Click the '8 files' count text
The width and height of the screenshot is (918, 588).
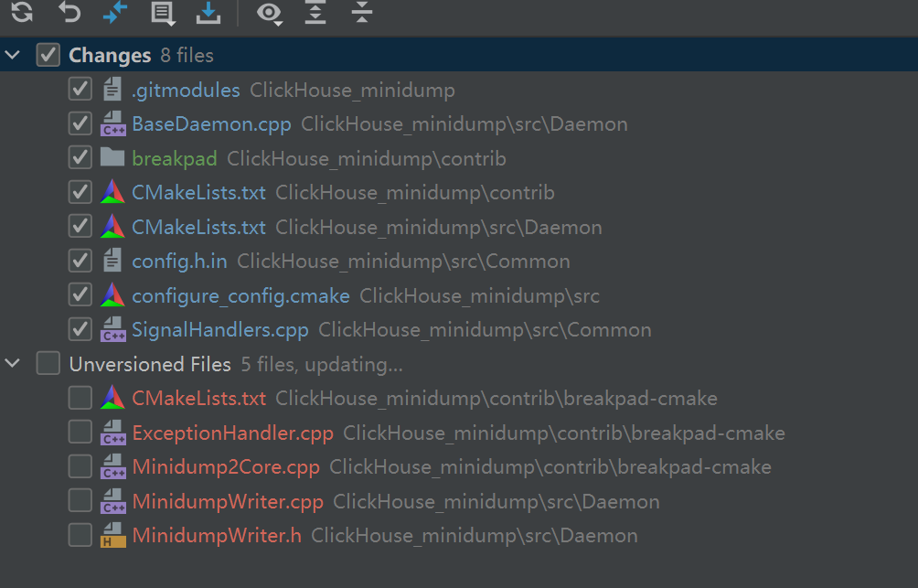(187, 56)
